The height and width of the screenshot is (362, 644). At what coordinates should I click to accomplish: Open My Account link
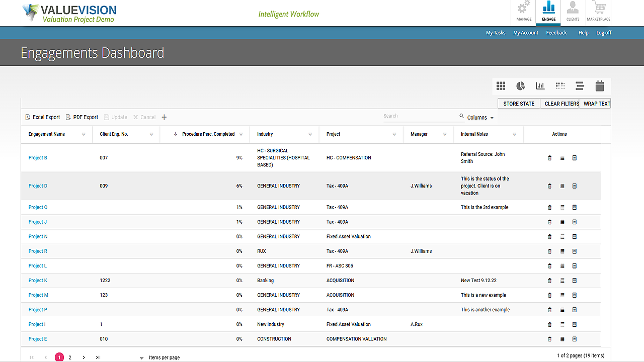[x=526, y=33]
